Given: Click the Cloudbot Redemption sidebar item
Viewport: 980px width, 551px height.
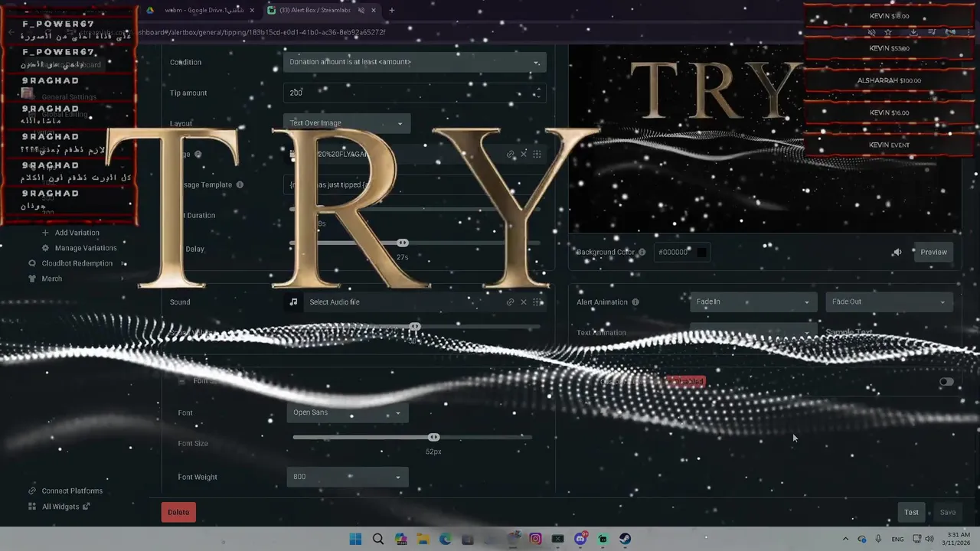Looking at the screenshot, I should [77, 263].
